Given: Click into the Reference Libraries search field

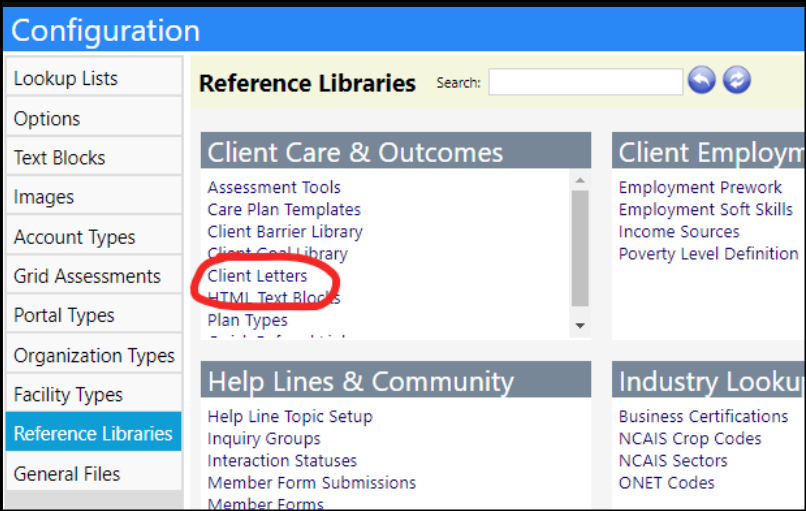Looking at the screenshot, I should (585, 82).
